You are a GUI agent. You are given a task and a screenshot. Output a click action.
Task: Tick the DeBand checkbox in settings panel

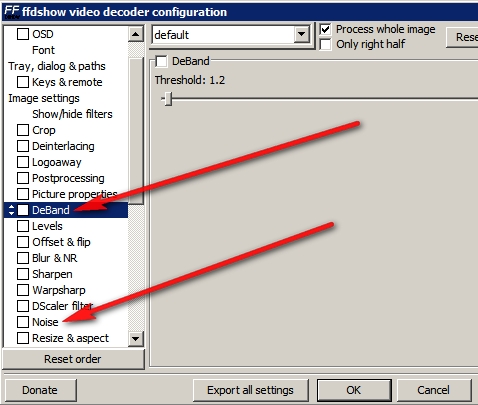(x=161, y=61)
